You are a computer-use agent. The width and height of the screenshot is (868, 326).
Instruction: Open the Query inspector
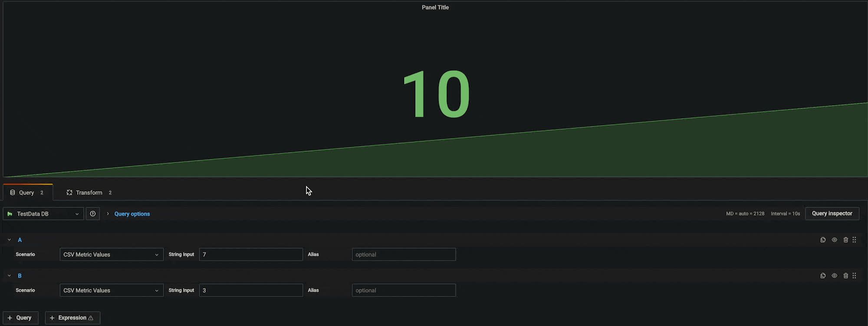click(x=832, y=213)
